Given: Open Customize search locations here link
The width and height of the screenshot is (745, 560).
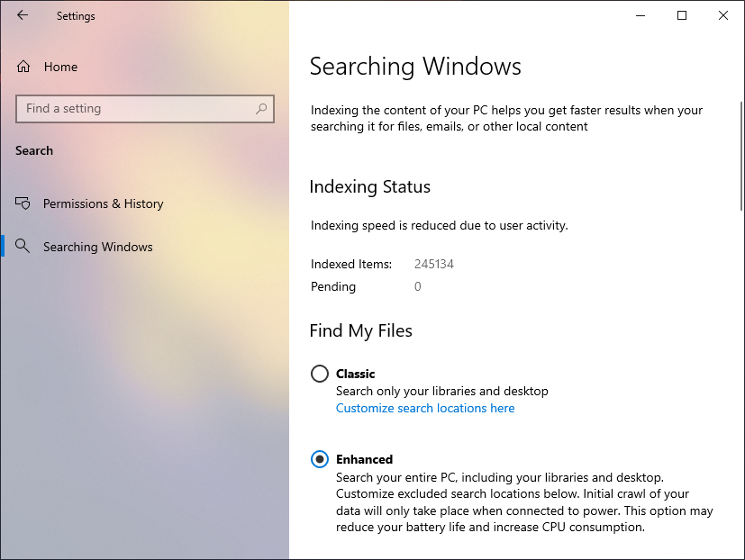Looking at the screenshot, I should [425, 408].
